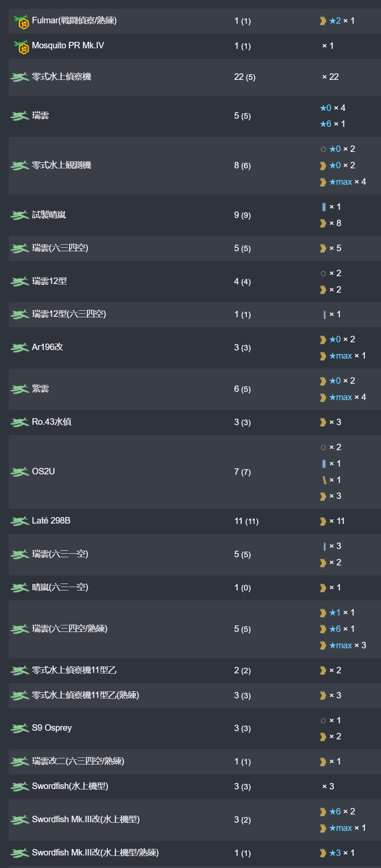Click the ★6 × 1 entry for 瑞雲
The height and width of the screenshot is (868, 381).
(x=333, y=124)
